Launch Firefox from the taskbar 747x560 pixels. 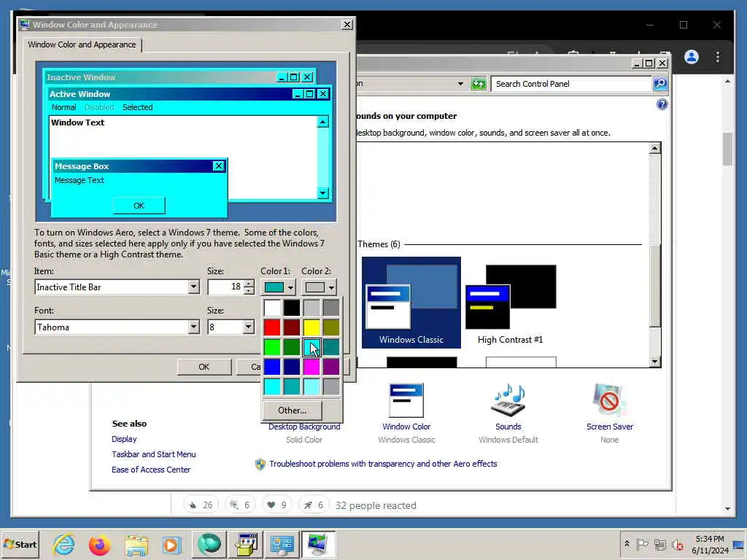click(99, 544)
